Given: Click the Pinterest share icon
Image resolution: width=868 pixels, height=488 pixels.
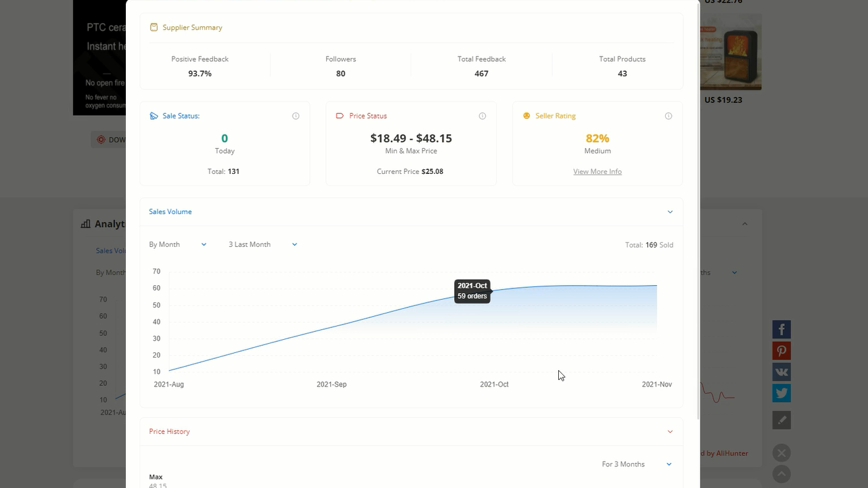Looking at the screenshot, I should tap(781, 351).
